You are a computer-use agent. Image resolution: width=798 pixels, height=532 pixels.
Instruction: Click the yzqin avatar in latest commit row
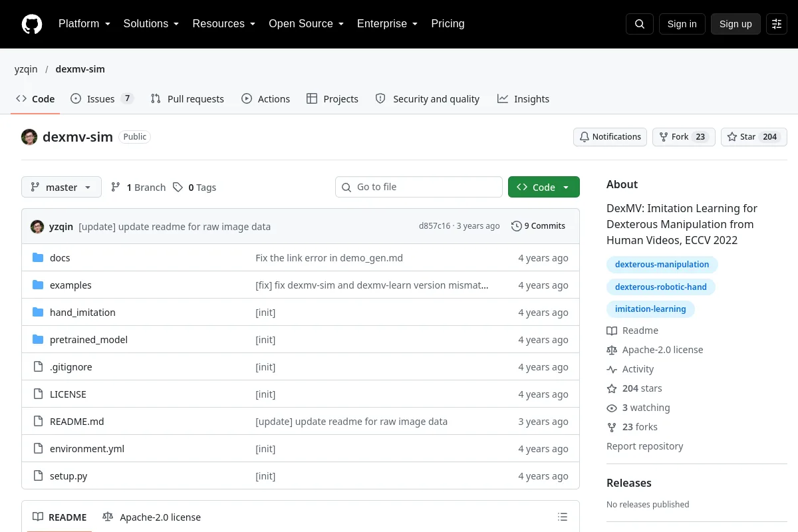[x=37, y=226]
